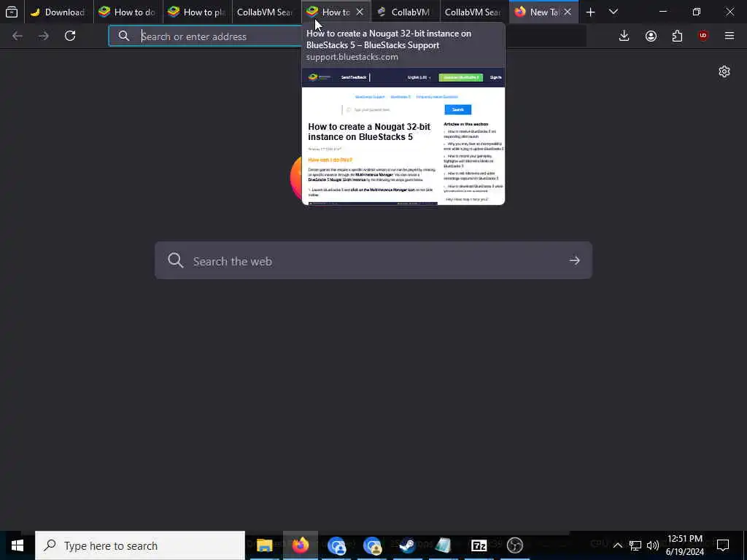The image size is (747, 560).
Task: Switch to the 'How to pl' BlueStacks tab
Action: (x=198, y=12)
